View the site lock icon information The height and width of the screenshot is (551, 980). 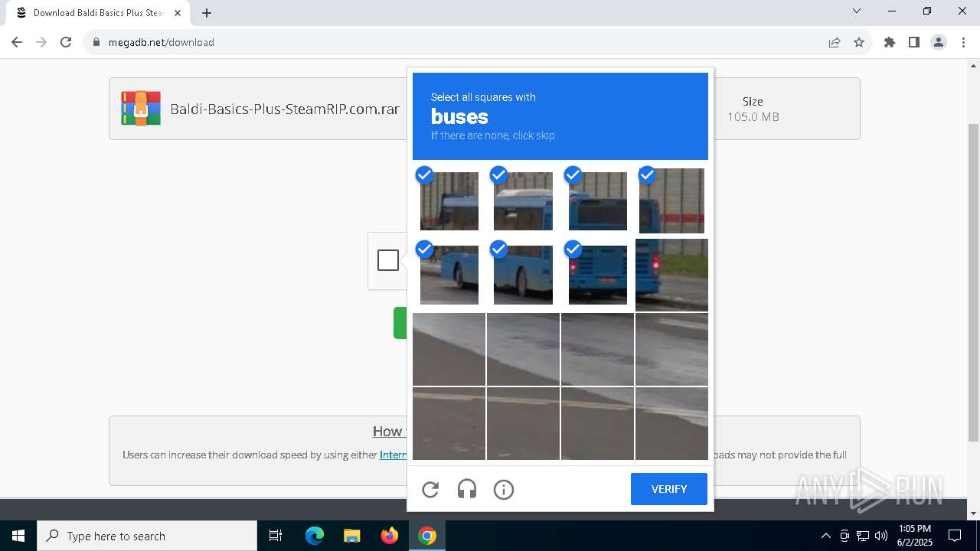(96, 42)
